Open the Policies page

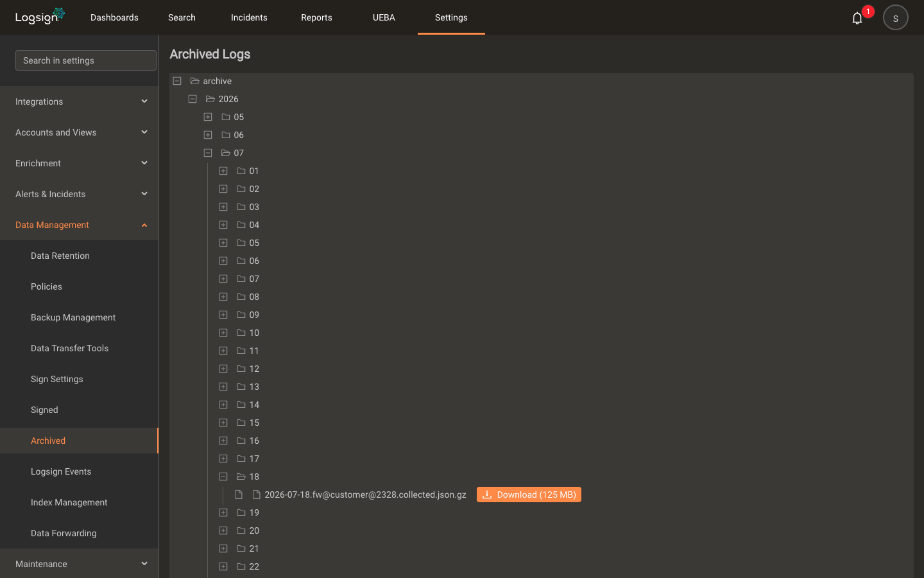tap(46, 286)
